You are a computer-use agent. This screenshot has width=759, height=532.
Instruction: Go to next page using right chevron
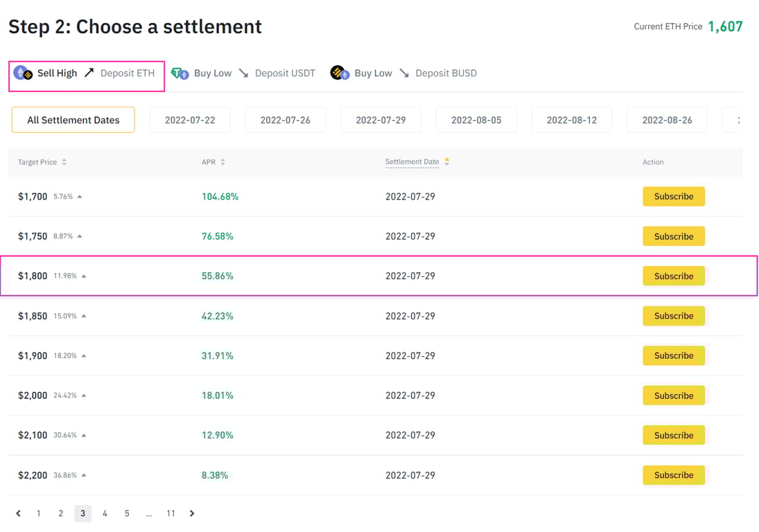pyautogui.click(x=192, y=513)
